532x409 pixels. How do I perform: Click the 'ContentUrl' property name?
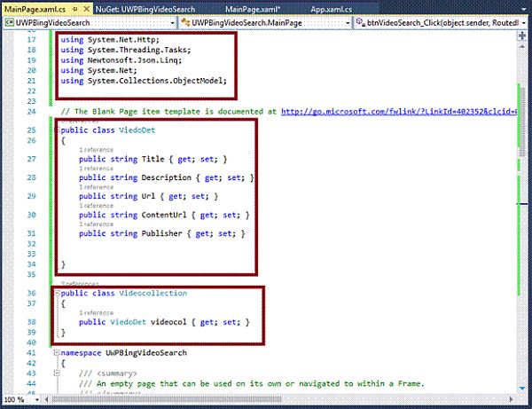click(x=164, y=215)
